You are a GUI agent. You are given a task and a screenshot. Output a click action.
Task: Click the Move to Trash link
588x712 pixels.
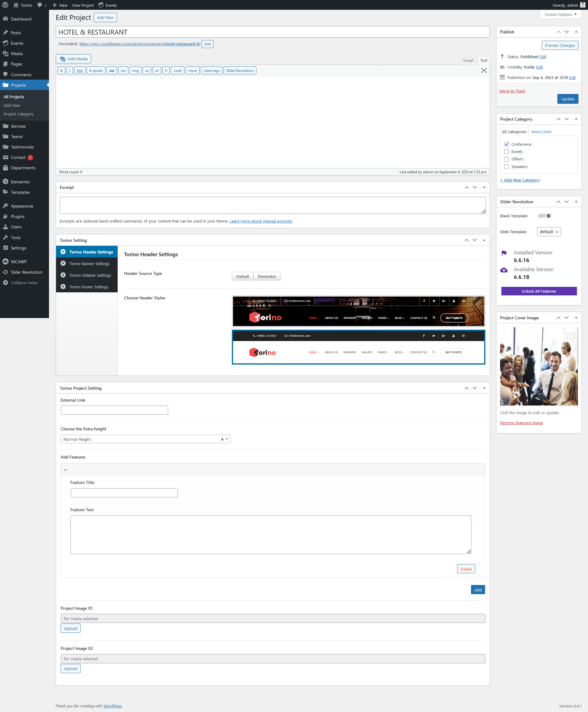(512, 91)
